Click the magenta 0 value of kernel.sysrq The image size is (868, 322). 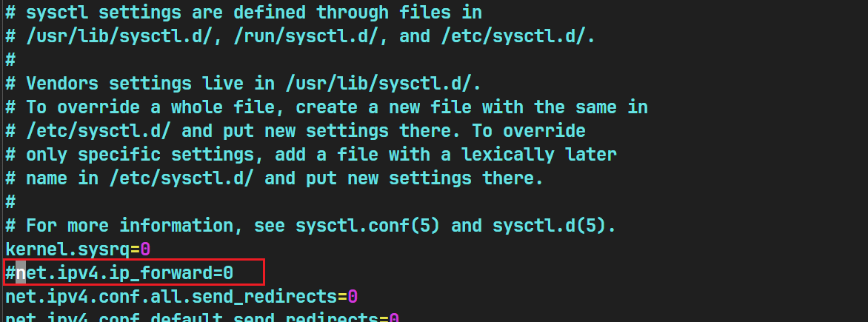click(x=146, y=249)
